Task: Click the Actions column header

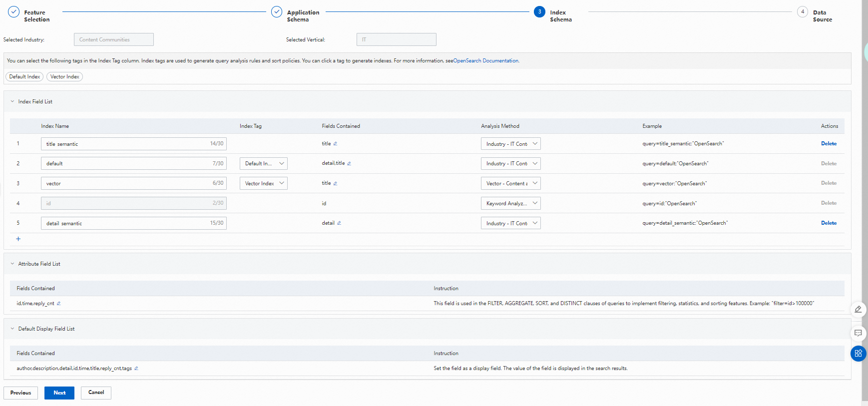Action: coord(830,126)
